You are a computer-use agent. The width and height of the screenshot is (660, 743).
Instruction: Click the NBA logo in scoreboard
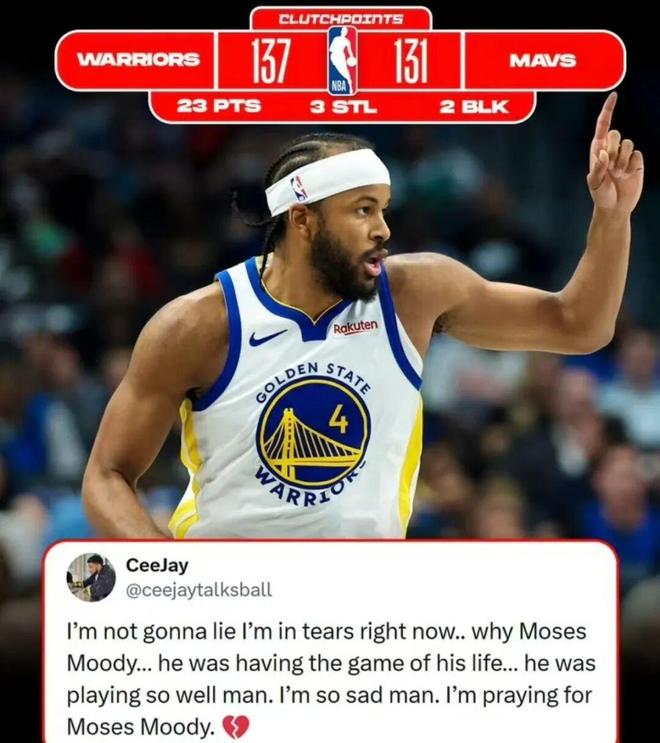coord(342,60)
